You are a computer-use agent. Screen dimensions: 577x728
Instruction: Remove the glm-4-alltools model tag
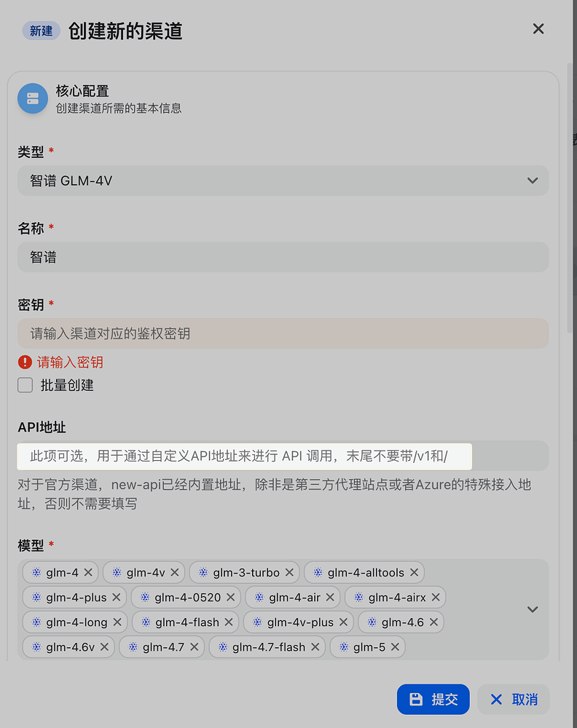coord(414,572)
